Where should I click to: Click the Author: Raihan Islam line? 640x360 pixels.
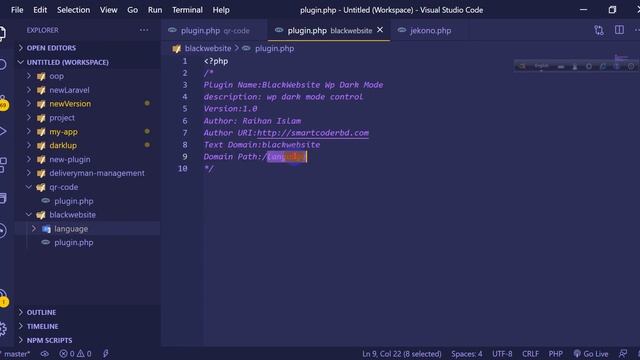coord(252,121)
